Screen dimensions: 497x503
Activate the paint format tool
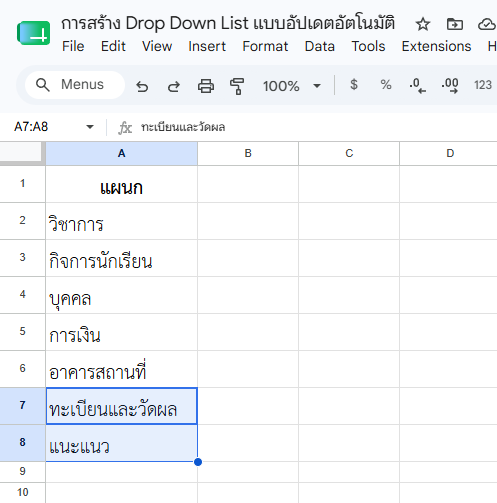point(237,86)
